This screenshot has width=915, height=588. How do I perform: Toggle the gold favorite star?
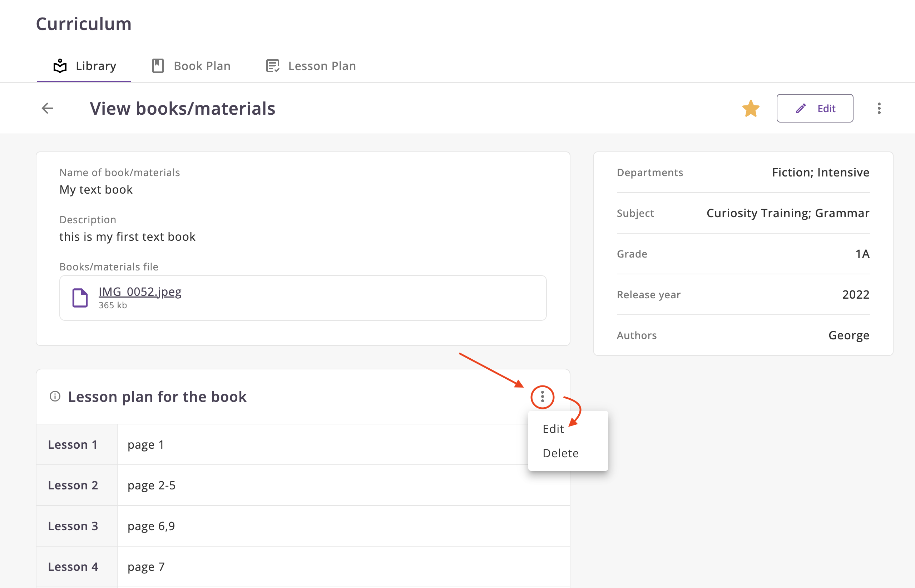[750, 109]
